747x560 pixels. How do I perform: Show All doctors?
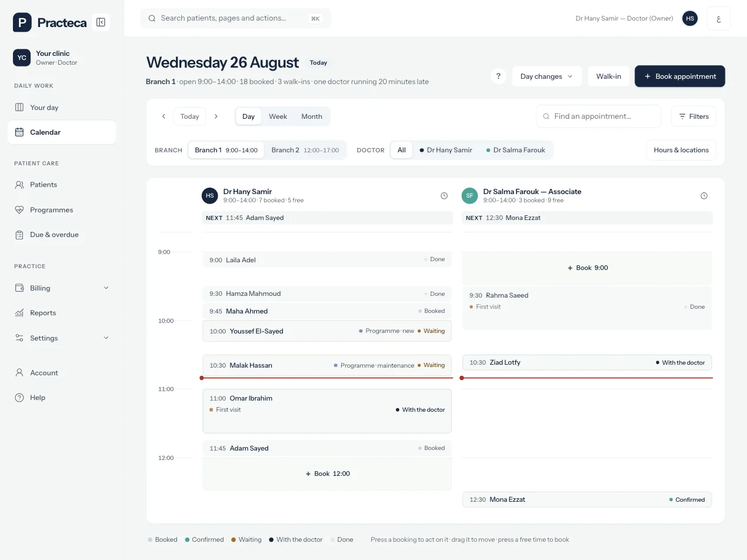click(402, 150)
